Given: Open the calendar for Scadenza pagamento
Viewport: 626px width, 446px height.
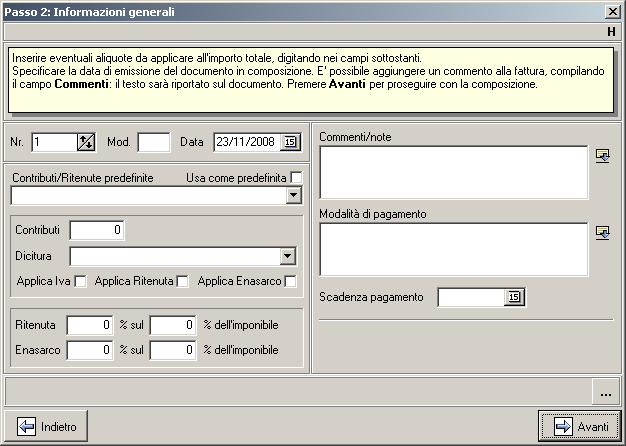Looking at the screenshot, I should point(514,297).
